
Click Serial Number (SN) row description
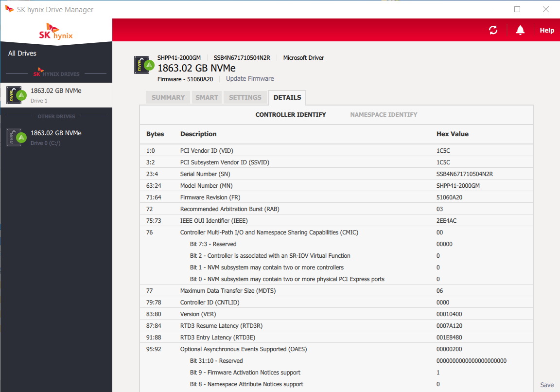pyautogui.click(x=205, y=174)
